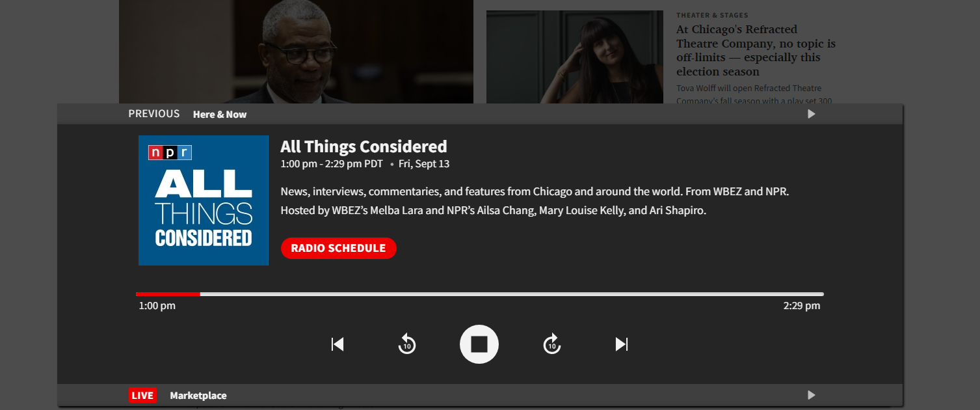Viewport: 980px width, 410px height.
Task: Select the Here & Now previous show
Action: pos(220,115)
